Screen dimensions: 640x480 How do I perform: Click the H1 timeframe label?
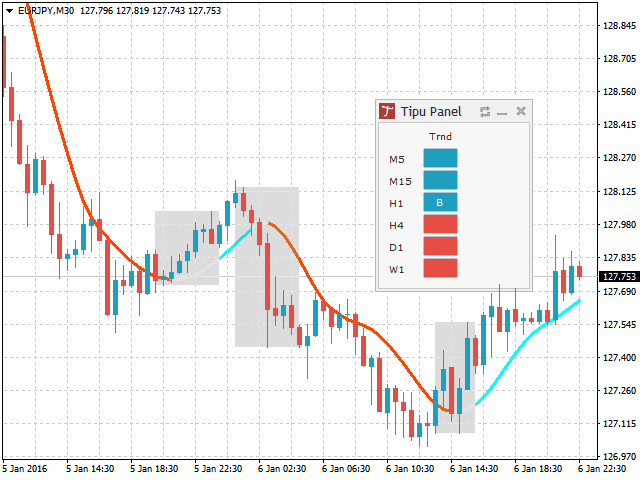click(x=397, y=203)
